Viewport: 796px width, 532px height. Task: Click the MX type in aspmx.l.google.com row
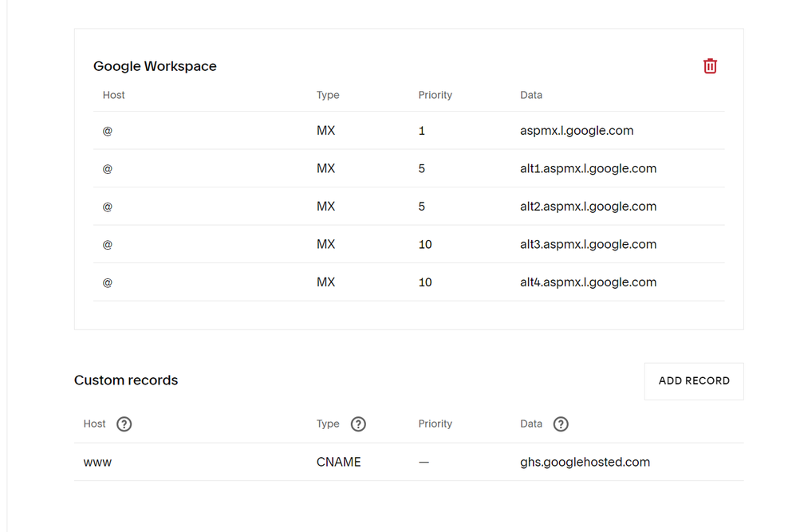coord(325,131)
